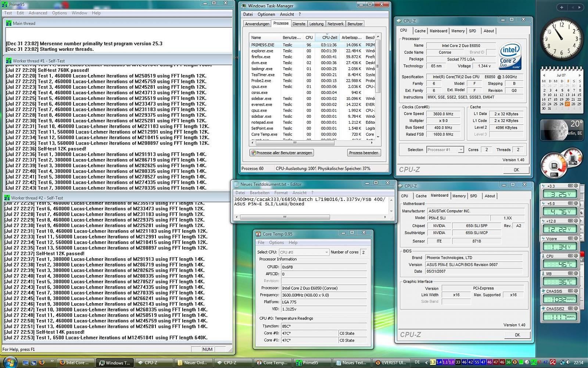Click the taskbar clock showing 22:54
The width and height of the screenshot is (588, 368).
pos(578,362)
